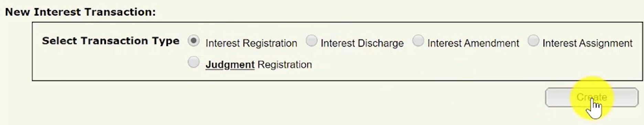Click the word 'Registration' after Judgment
This screenshot has width=644, height=125.
285,65
